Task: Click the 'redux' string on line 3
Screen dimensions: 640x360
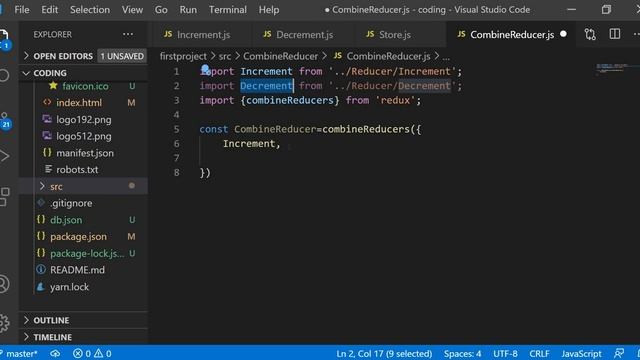Action: coord(395,100)
